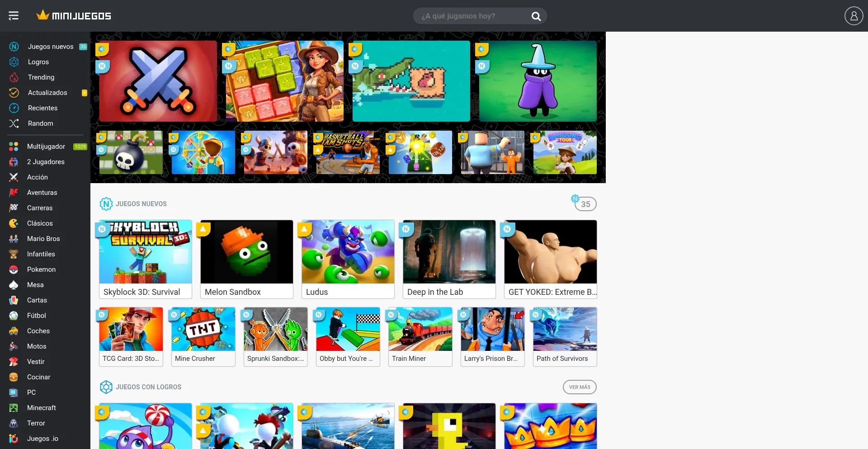Open the crossed swords featured game banner

pos(158,81)
